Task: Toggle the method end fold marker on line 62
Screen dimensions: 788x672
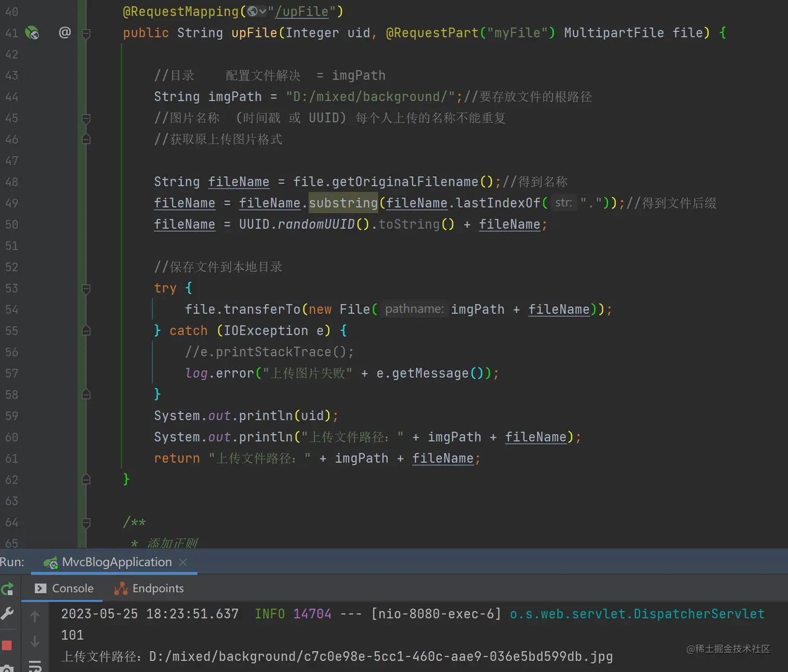Action: pyautogui.click(x=87, y=479)
